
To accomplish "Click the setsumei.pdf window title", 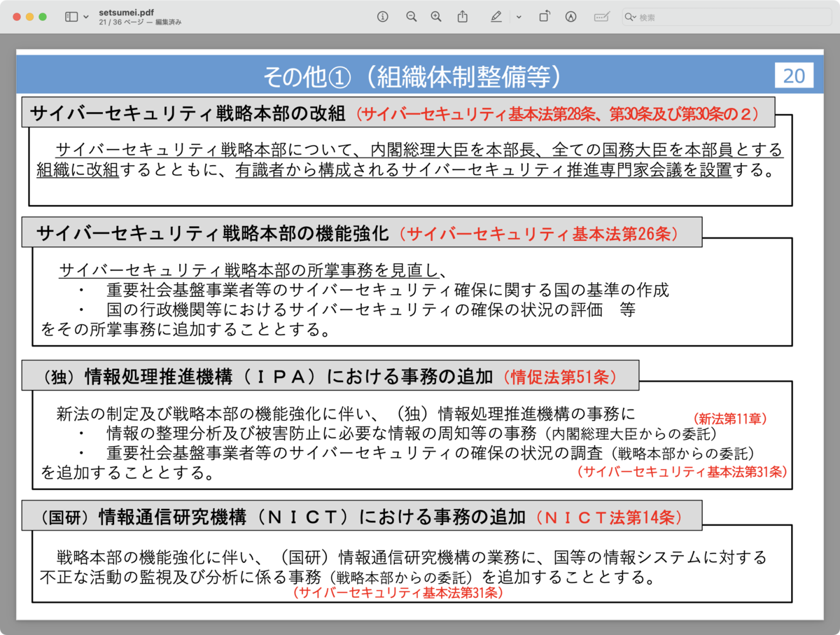I will coord(125,12).
